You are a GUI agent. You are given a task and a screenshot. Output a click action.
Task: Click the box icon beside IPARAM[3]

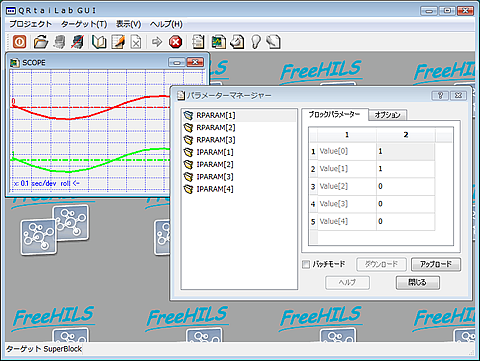[189, 177]
